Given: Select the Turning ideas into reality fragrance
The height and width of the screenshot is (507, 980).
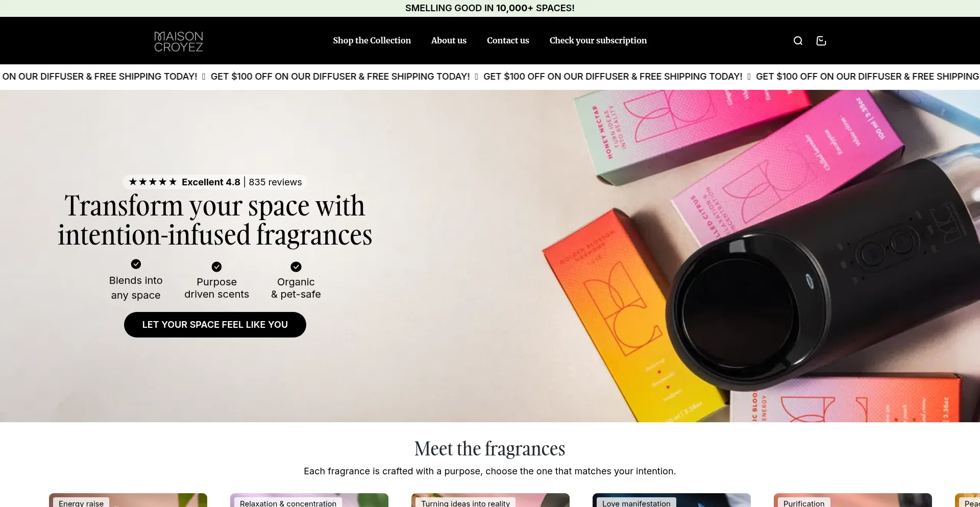Looking at the screenshot, I should coord(489,500).
